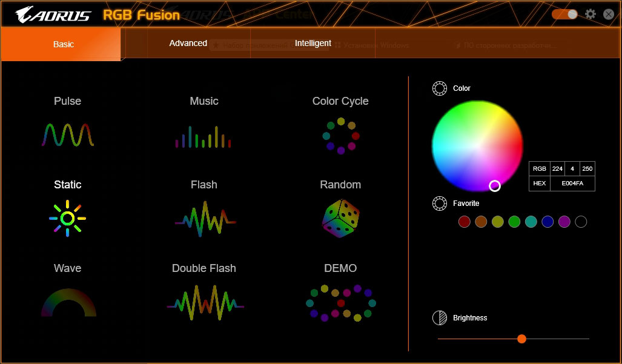Pick the Double Flash waveform icon
Screen dimensions: 622x364
tap(205, 303)
